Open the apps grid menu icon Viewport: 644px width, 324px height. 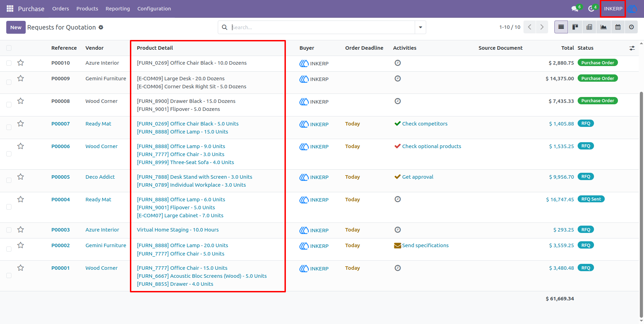pos(10,8)
